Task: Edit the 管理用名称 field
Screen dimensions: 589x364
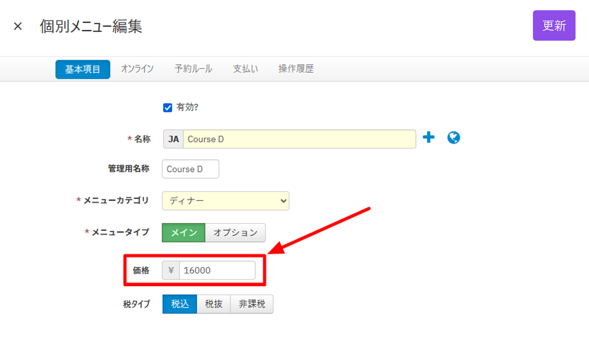Action: tap(190, 169)
